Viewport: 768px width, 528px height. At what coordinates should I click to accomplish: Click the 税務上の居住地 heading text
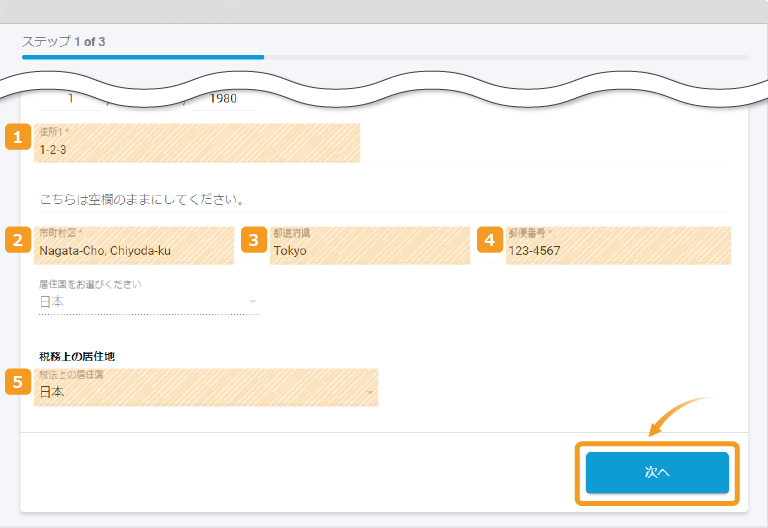[77, 357]
